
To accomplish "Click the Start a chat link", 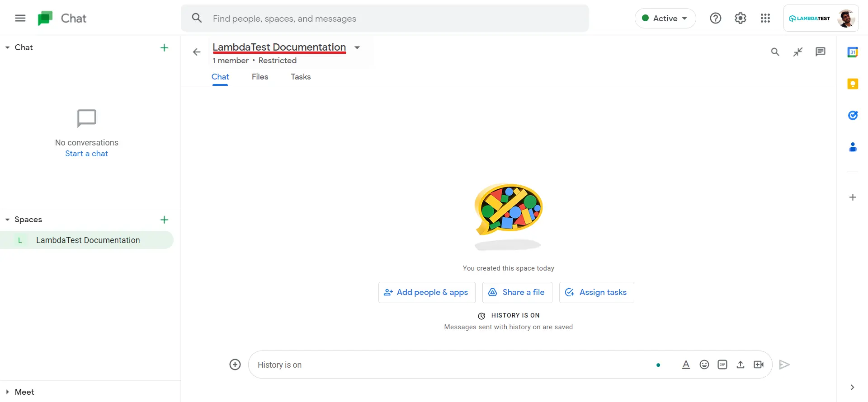I will tap(86, 154).
